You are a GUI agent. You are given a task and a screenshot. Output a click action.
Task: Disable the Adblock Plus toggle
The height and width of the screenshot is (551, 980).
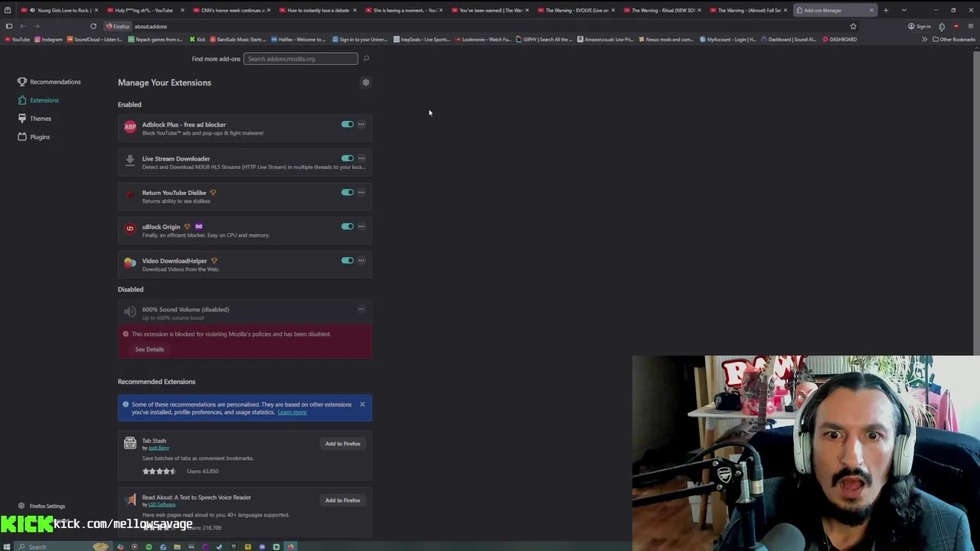pos(348,124)
